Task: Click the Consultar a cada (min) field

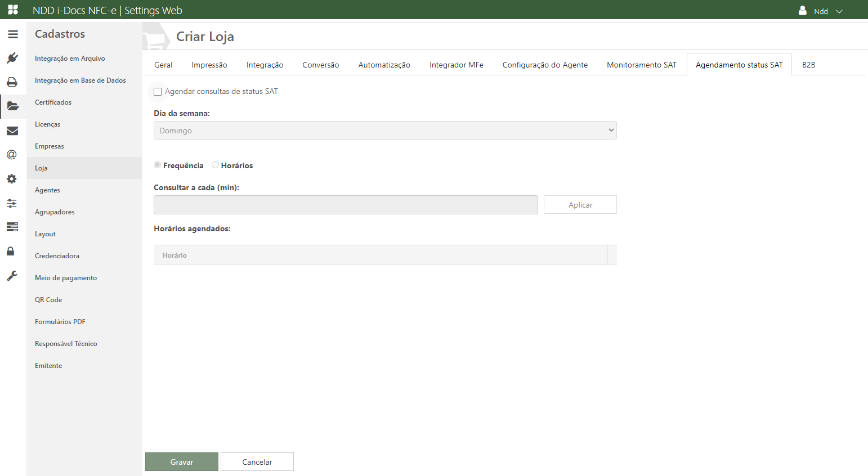Action: click(346, 205)
